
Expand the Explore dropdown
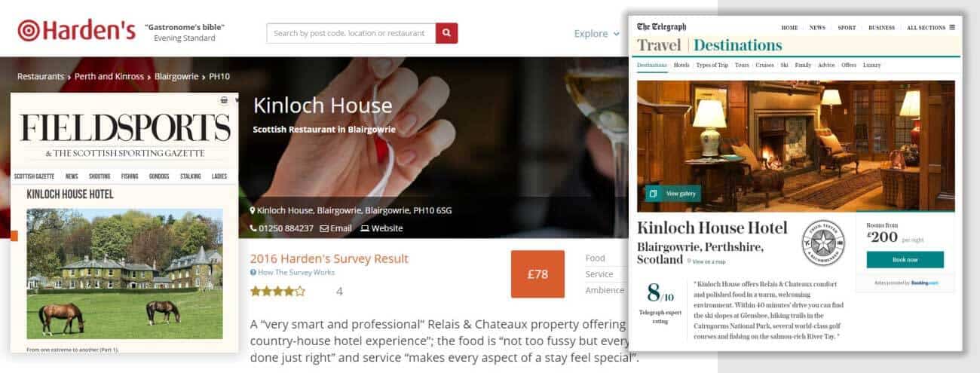(597, 33)
